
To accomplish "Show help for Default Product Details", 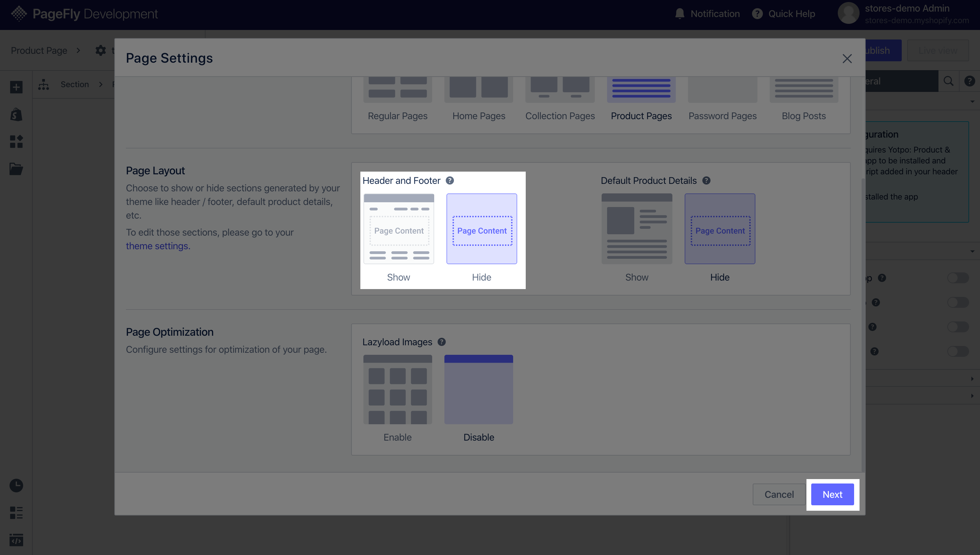I will tap(706, 180).
